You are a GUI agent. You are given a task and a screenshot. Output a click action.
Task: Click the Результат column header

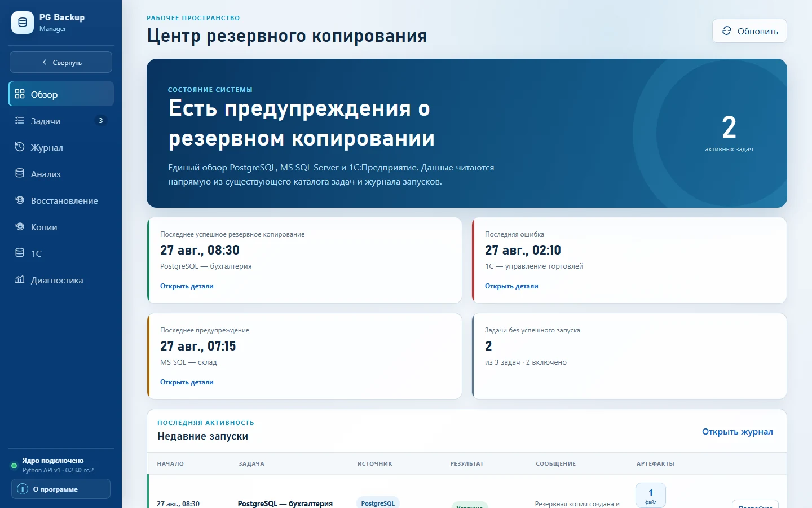467,464
